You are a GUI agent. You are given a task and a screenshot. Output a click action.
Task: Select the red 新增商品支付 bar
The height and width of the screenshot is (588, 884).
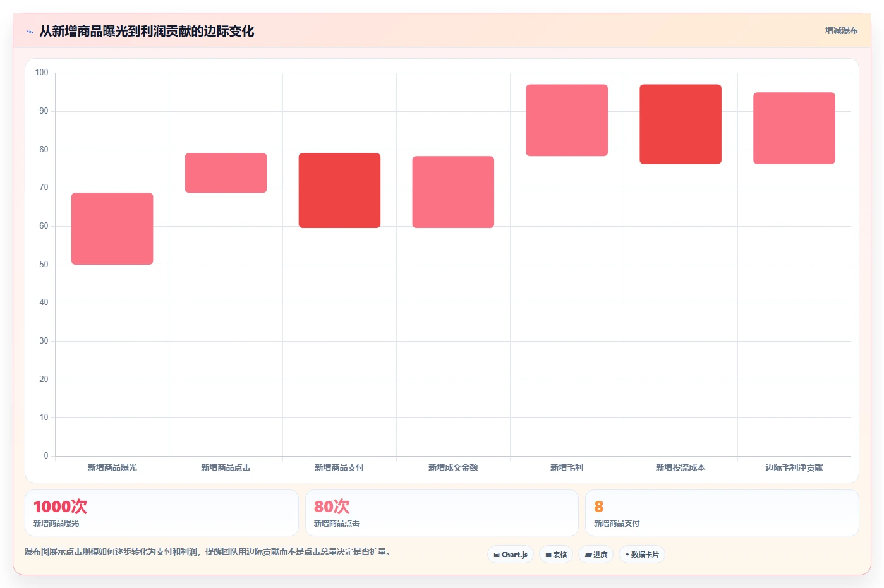(x=340, y=190)
